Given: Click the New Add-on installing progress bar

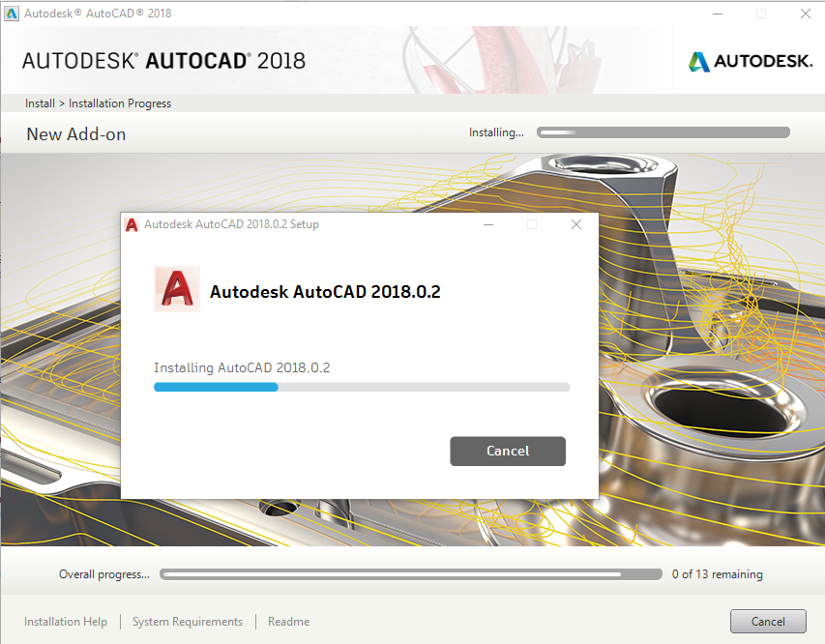Looking at the screenshot, I should click(663, 132).
